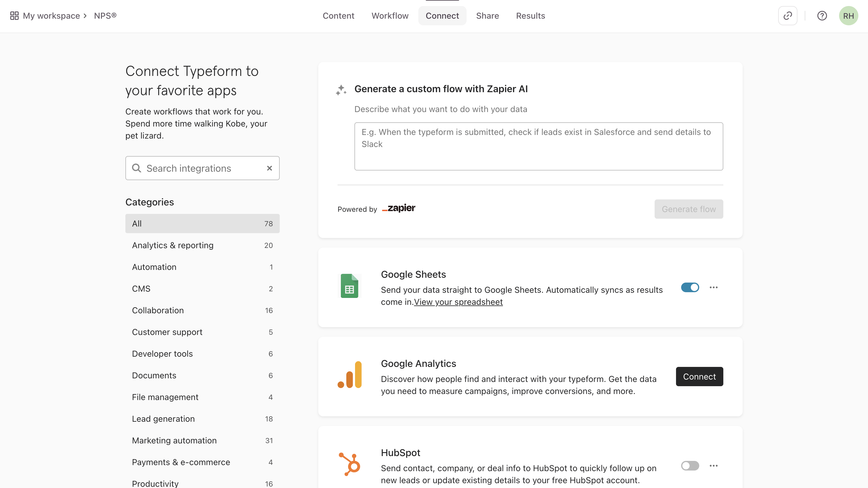Click the Zapier AI sparkle icon

click(x=341, y=90)
